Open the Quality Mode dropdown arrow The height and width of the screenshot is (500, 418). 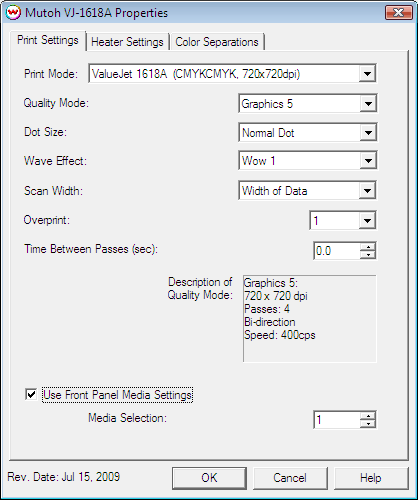(368, 104)
